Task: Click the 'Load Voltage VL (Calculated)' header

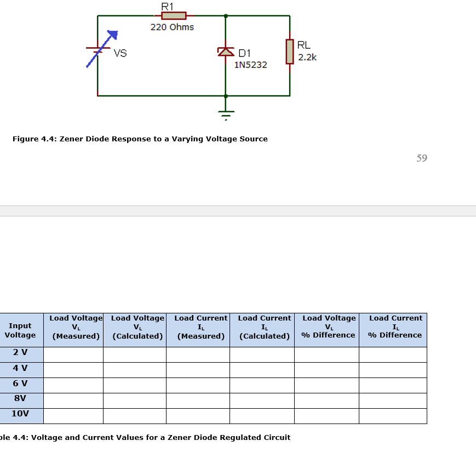Action: (x=135, y=330)
